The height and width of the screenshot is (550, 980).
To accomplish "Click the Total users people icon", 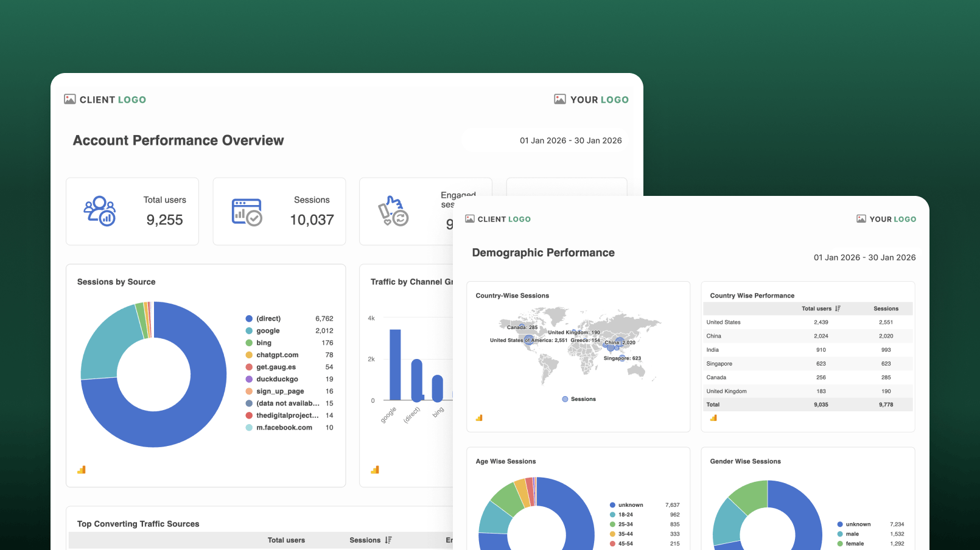I will click(x=100, y=211).
